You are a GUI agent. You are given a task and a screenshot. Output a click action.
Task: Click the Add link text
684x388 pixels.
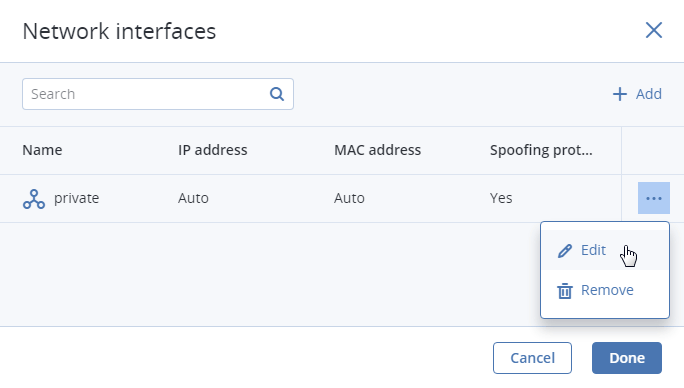648,94
